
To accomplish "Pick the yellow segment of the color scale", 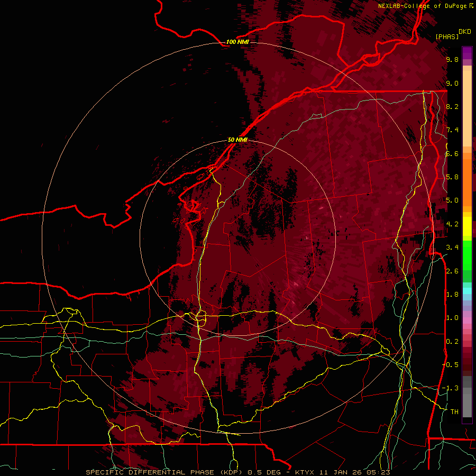I will click(467, 226).
